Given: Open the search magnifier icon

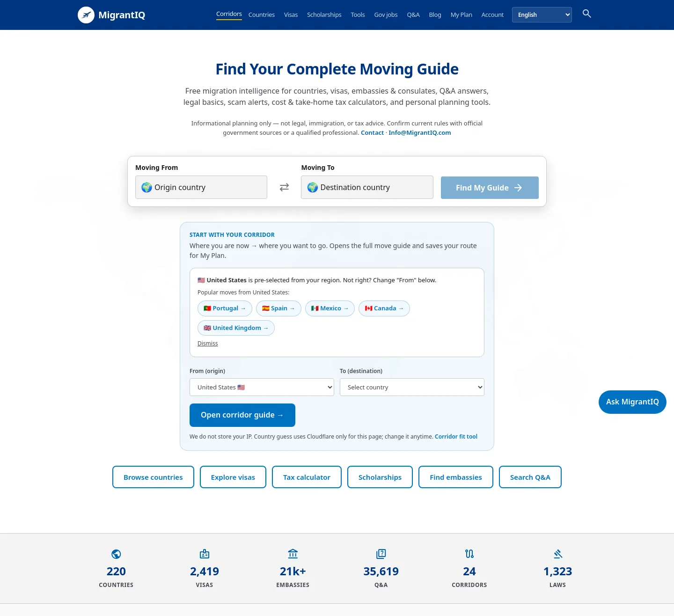Looking at the screenshot, I should point(586,14).
